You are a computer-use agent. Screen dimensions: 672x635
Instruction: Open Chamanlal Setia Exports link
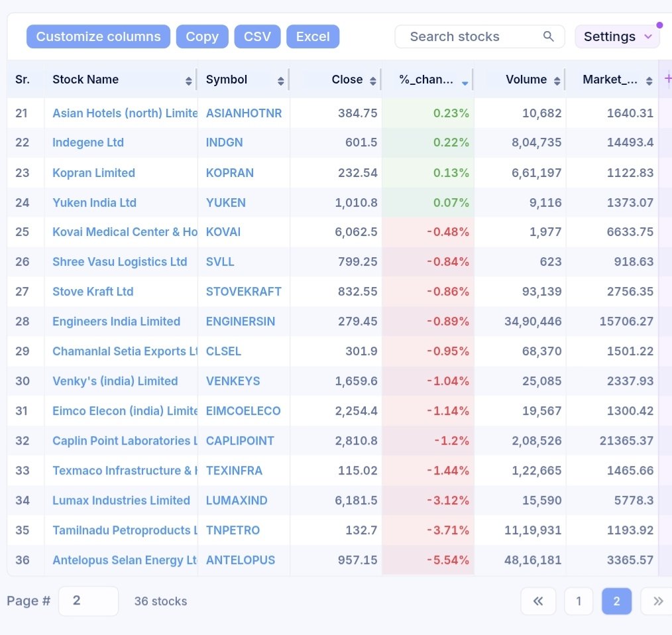click(125, 351)
